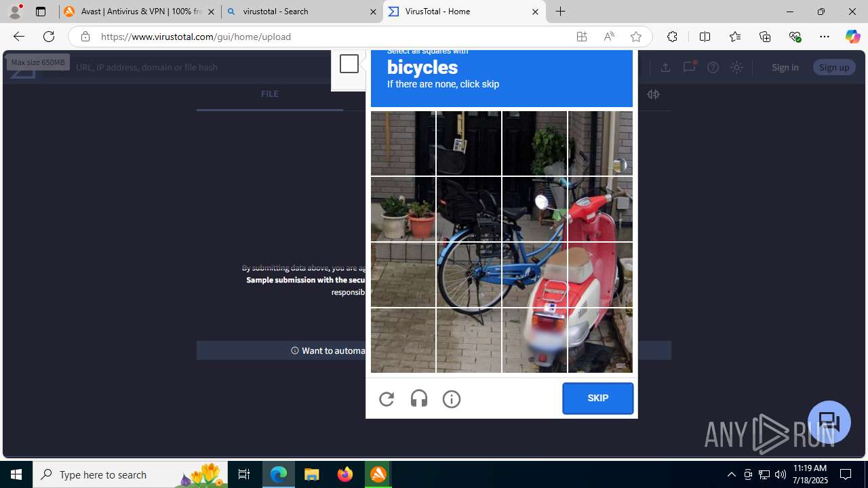Click the SKIP button in captcha
The image size is (868, 488).
597,399
